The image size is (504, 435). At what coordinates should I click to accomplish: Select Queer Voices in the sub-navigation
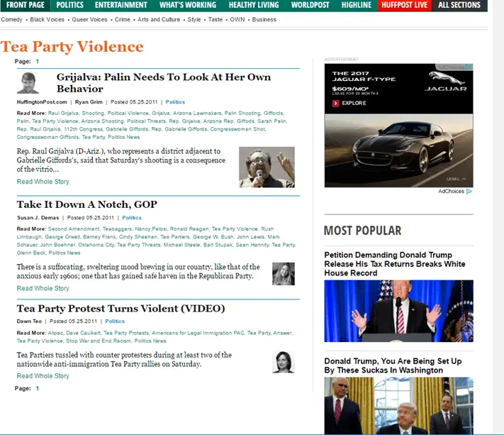pyautogui.click(x=89, y=20)
